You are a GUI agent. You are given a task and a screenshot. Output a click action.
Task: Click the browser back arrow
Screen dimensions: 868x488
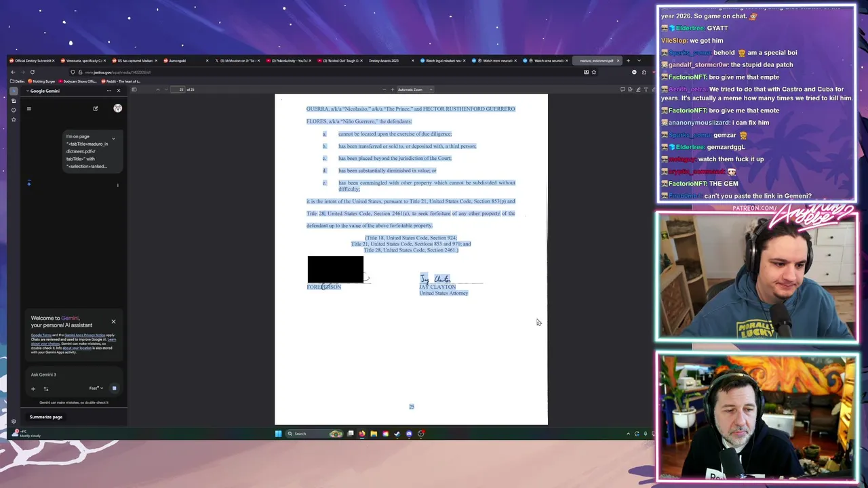pyautogui.click(x=13, y=72)
